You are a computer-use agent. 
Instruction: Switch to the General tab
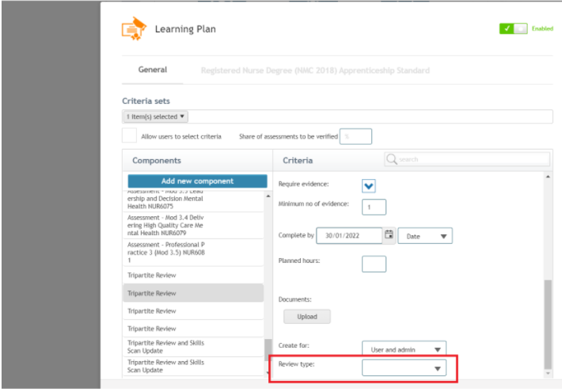152,70
